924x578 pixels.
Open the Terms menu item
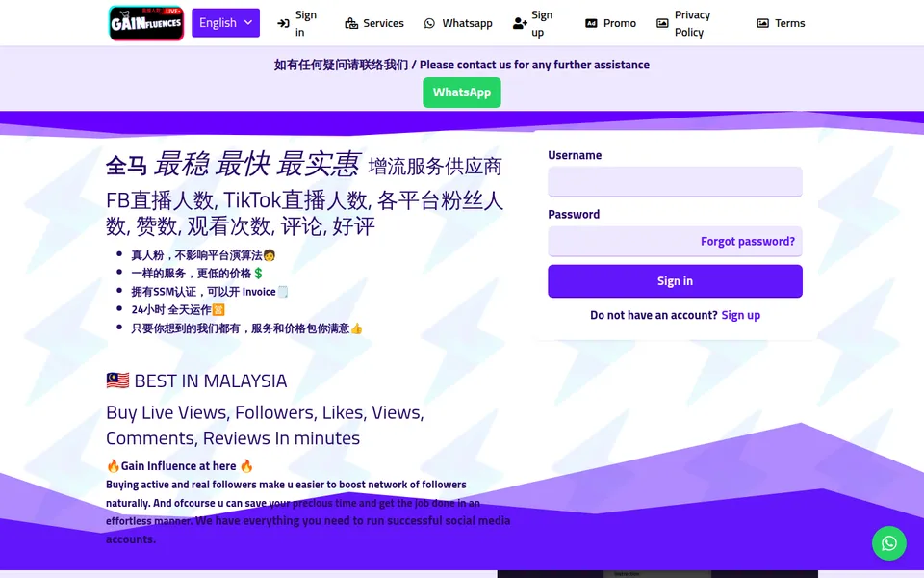tap(782, 23)
